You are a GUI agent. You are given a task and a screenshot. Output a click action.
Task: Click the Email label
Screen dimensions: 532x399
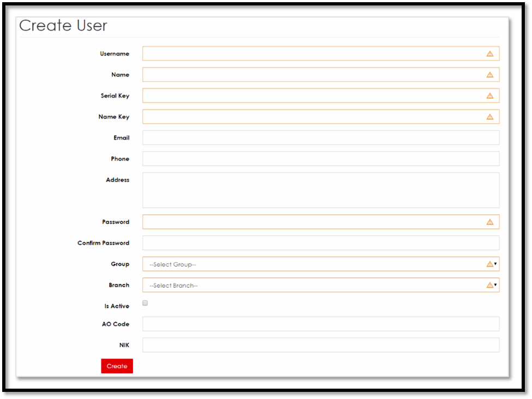click(122, 137)
